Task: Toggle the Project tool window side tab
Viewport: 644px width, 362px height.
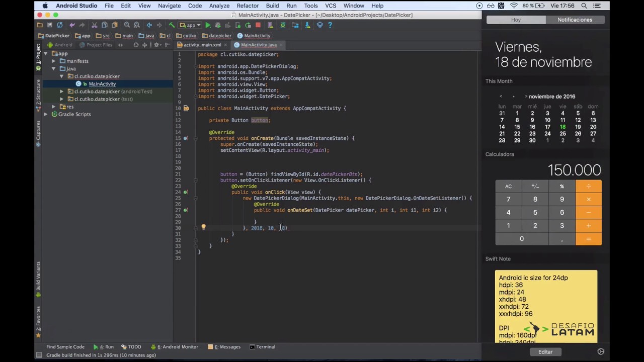Action: 38,57
